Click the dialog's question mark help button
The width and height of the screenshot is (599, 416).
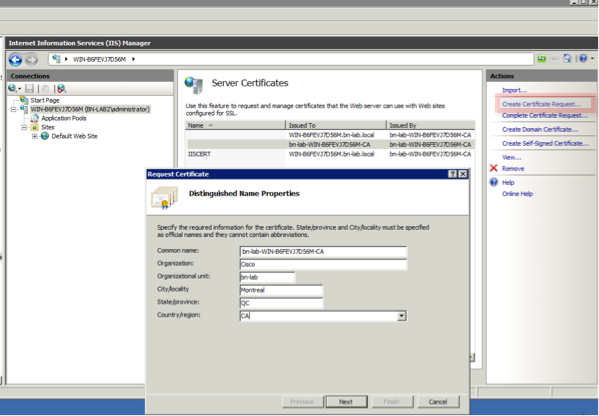(452, 174)
